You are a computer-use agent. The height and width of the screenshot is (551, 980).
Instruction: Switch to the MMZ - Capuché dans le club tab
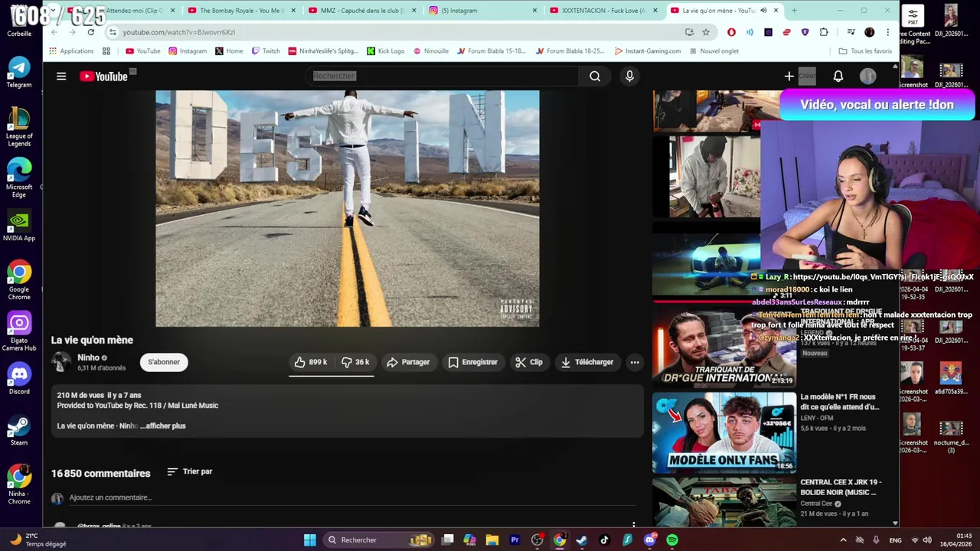click(362, 11)
